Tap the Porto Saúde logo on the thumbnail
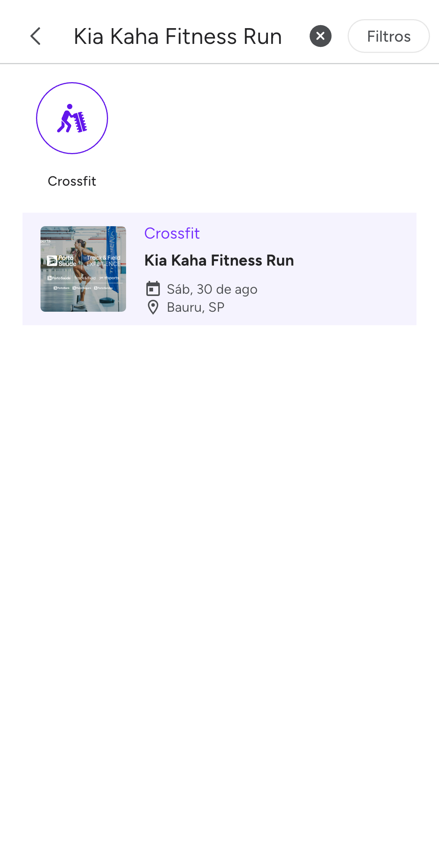The height and width of the screenshot is (868, 439). 62,261
